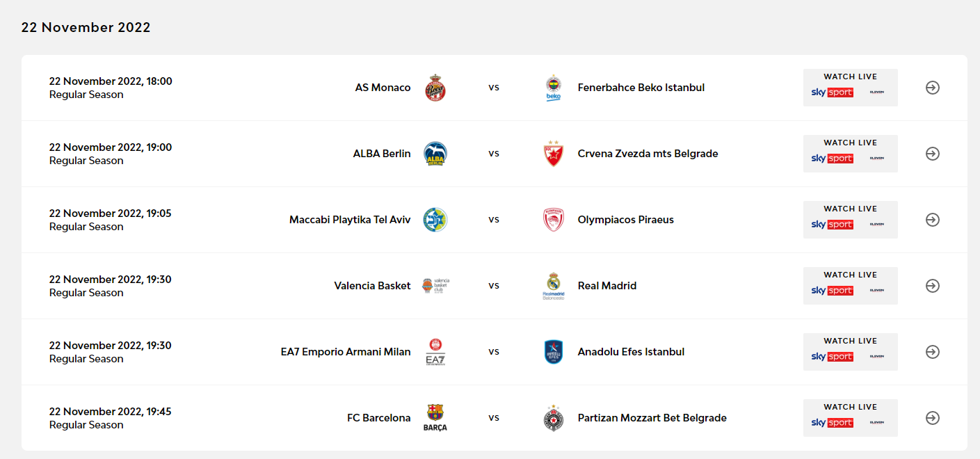Open EA7 Emporio Armani Milan team name
This screenshot has height=459, width=980.
coord(346,352)
